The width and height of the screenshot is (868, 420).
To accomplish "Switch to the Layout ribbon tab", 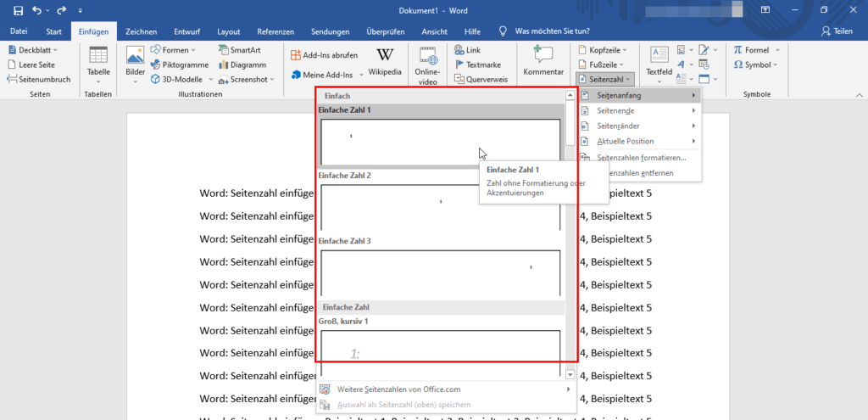I will click(x=229, y=31).
